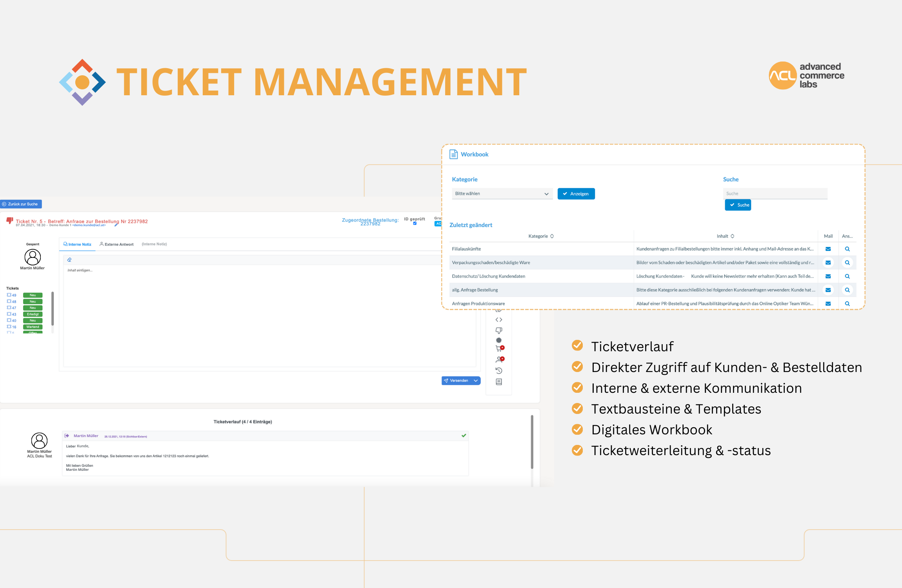Viewport: 902px width, 588px height.
Task: Click the shopping cart add icon
Action: [499, 348]
